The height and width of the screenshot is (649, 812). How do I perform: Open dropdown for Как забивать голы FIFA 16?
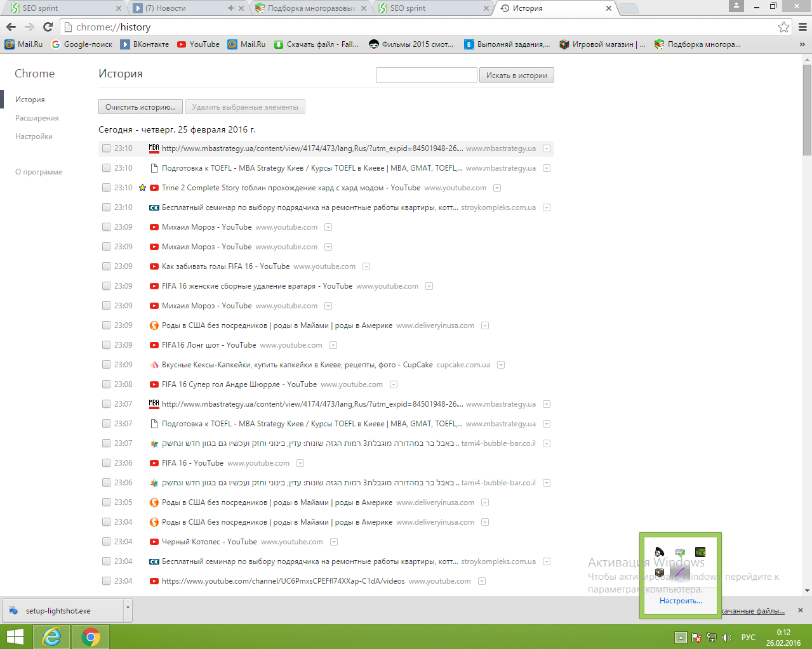pyautogui.click(x=366, y=266)
